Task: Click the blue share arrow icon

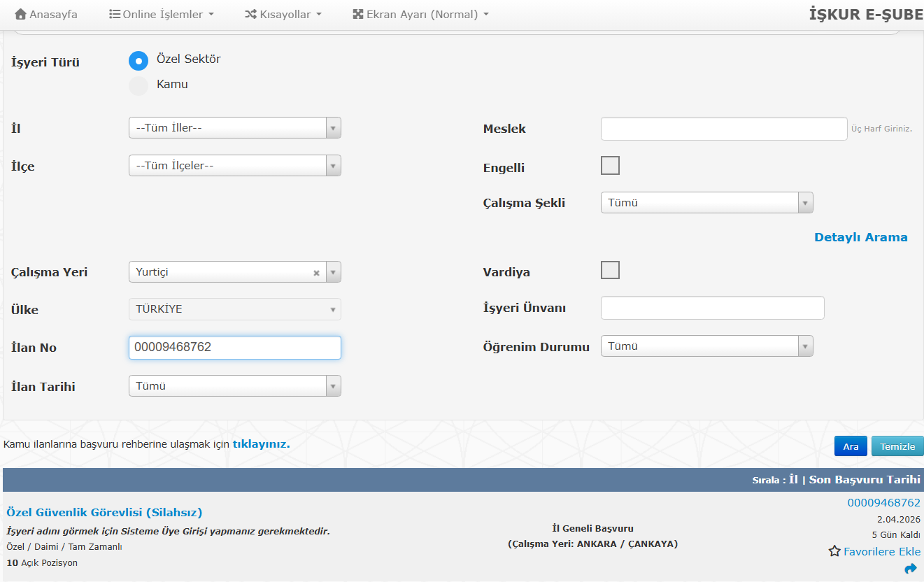Action: [x=911, y=569]
